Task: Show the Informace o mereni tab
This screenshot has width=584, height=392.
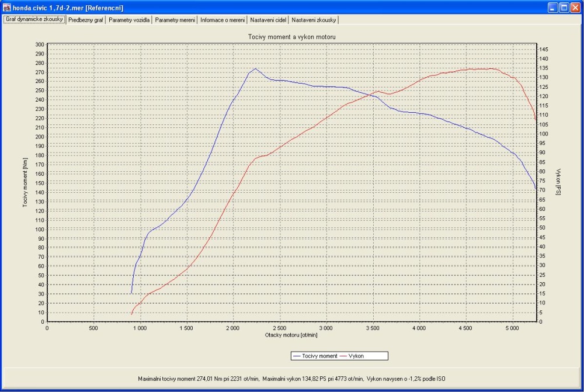Action: [x=223, y=20]
